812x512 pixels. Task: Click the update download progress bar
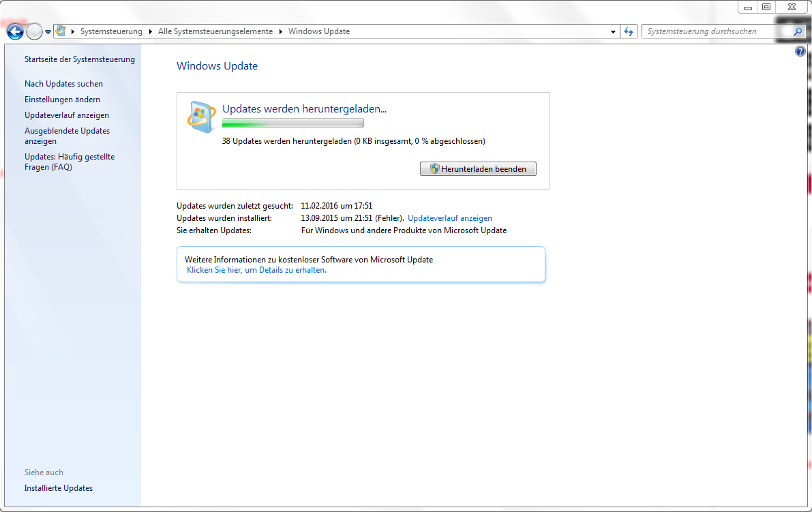293,123
